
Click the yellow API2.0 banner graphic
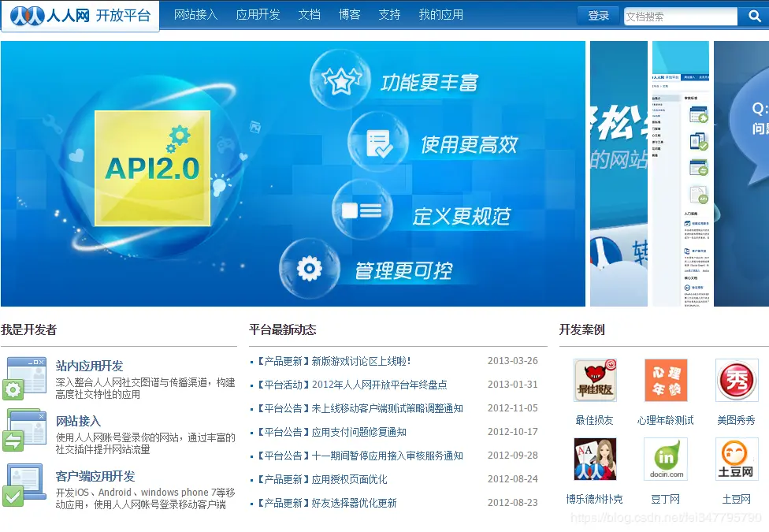coord(153,169)
